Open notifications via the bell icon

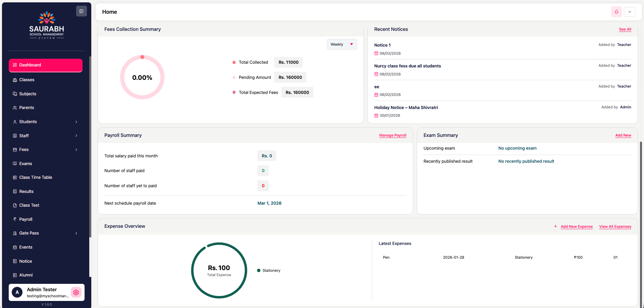point(616,12)
